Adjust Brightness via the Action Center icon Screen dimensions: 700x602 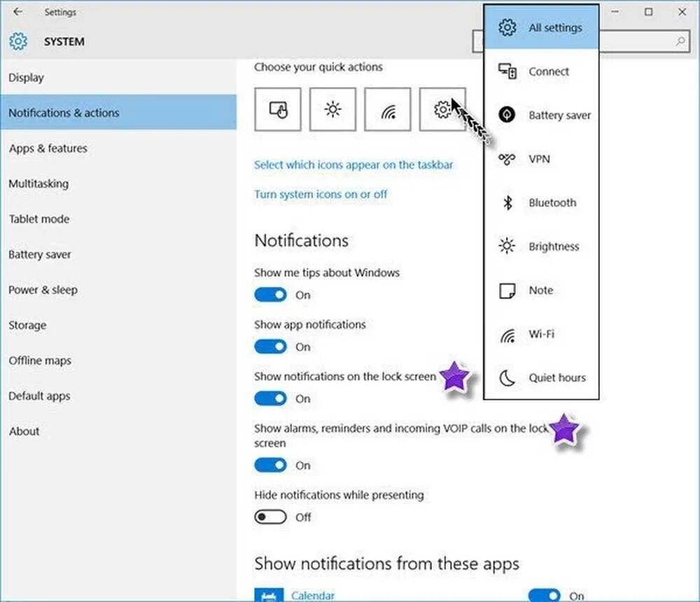(554, 246)
